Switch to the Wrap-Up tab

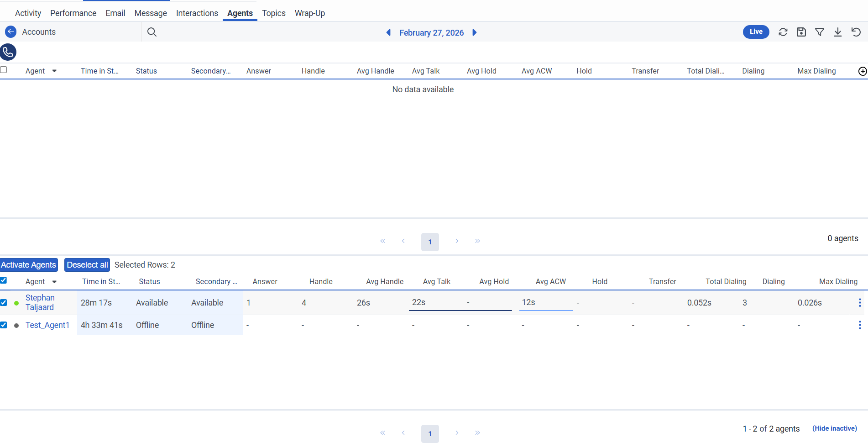click(309, 13)
